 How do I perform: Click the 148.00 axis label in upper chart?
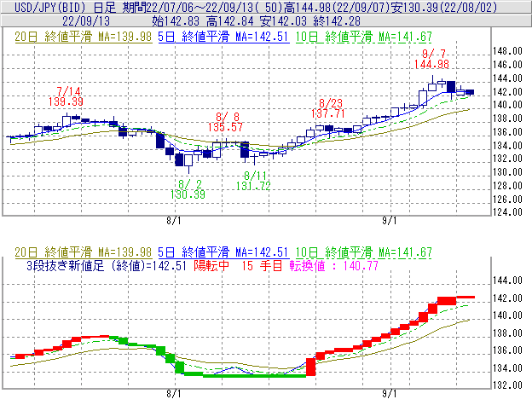[x=507, y=51]
